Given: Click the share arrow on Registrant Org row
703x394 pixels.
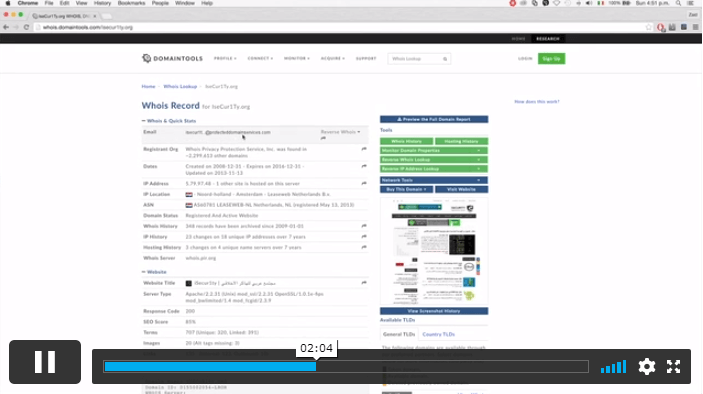Looking at the screenshot, I should [x=364, y=149].
